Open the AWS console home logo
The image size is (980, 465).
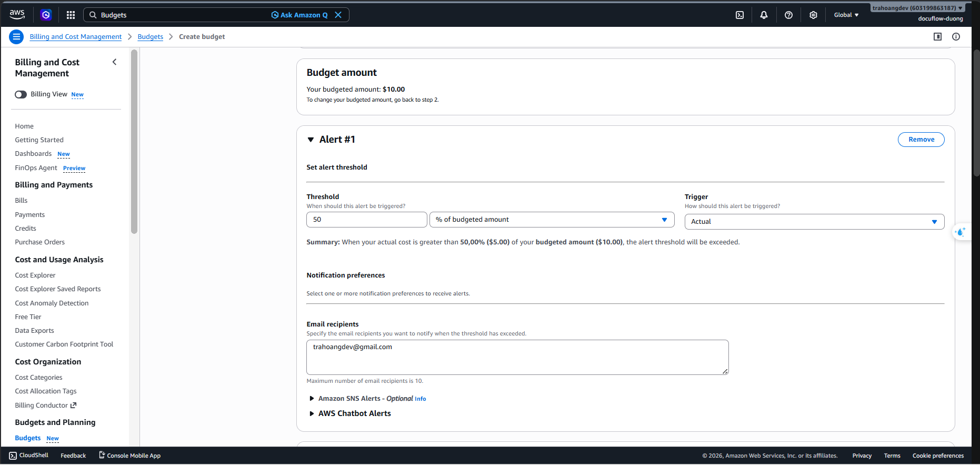pyautogui.click(x=17, y=15)
